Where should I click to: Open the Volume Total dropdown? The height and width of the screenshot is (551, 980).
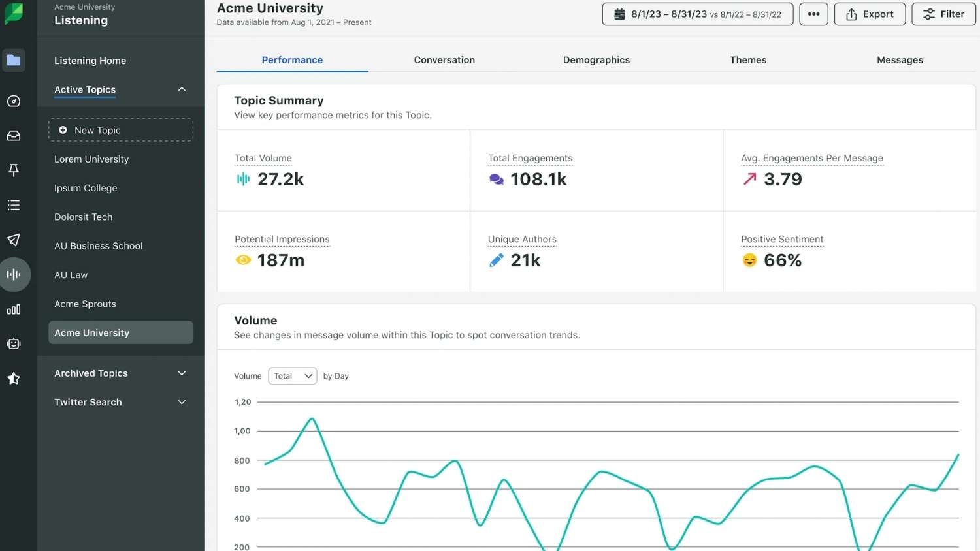[292, 375]
